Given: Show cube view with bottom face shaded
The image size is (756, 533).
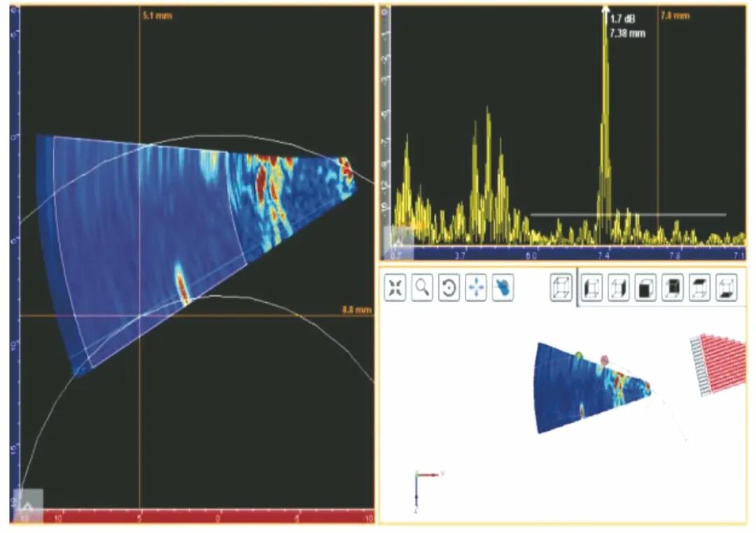Looking at the screenshot, I should point(727,287).
